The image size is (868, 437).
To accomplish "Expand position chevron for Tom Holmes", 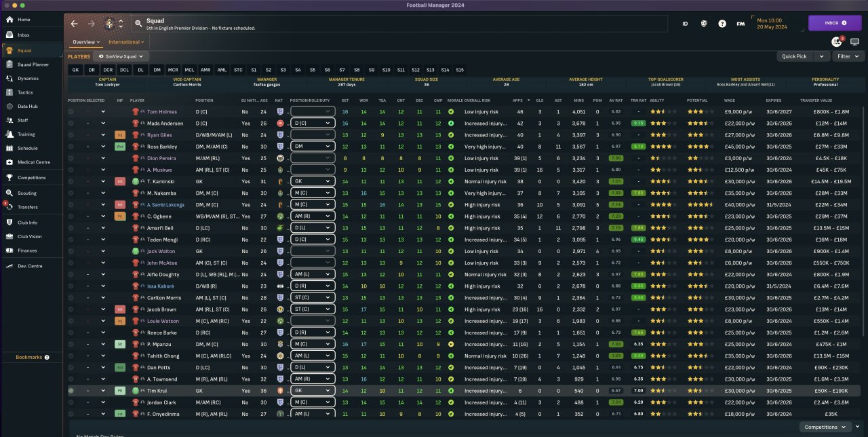I will (x=103, y=112).
